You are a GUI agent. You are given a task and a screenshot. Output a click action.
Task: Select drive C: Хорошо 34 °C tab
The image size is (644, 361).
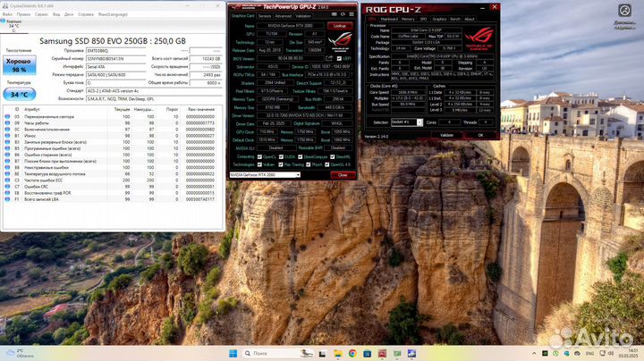click(x=13, y=25)
